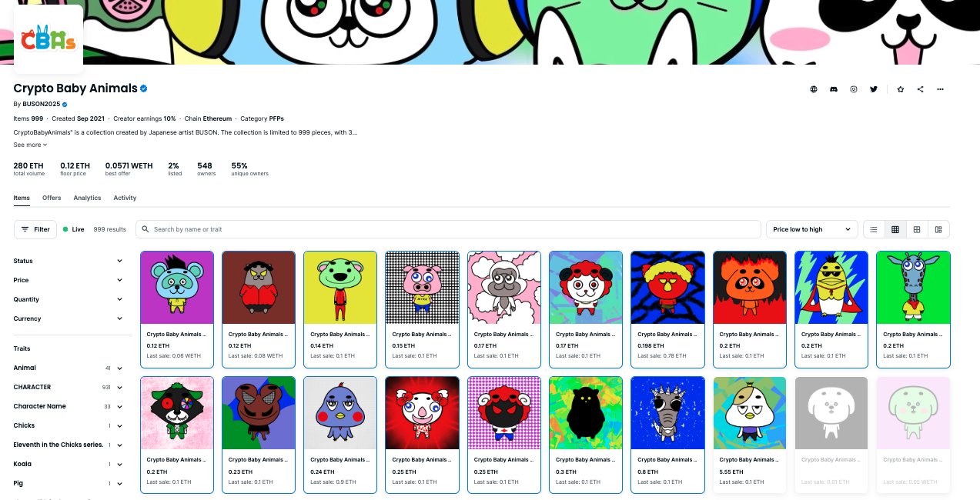Open Price low to high sort dropdown
980x500 pixels.
click(x=812, y=229)
